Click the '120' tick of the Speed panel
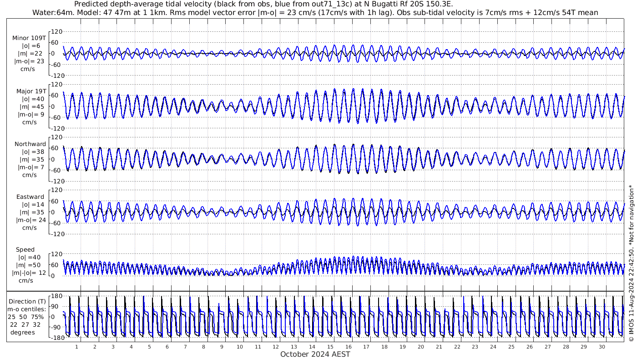Viewport: 637px width, 364px height. [56, 254]
